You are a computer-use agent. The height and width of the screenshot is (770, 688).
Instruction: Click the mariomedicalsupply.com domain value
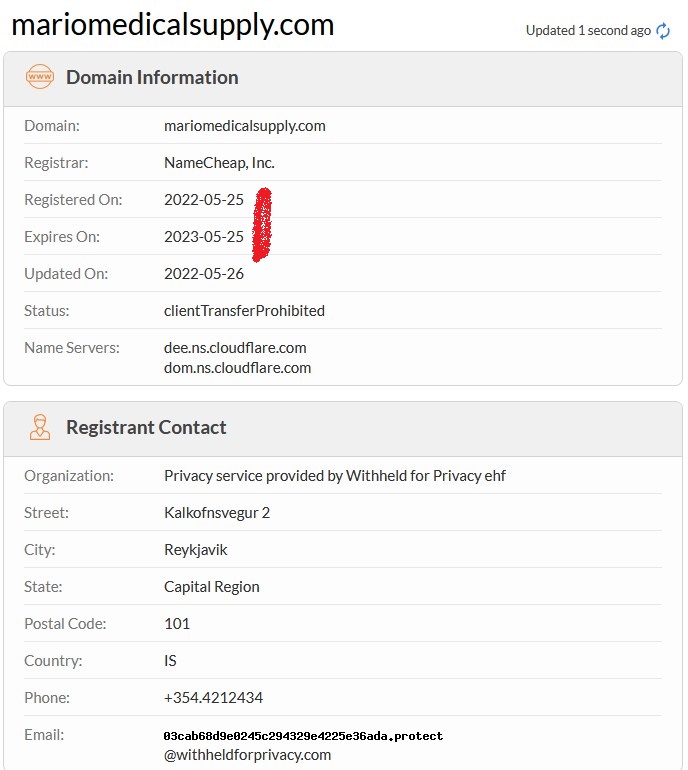[245, 126]
